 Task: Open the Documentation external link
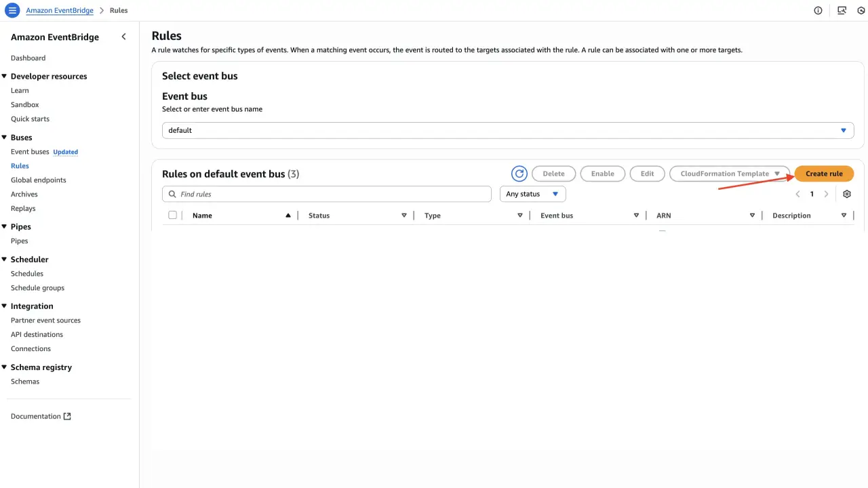[x=41, y=417]
